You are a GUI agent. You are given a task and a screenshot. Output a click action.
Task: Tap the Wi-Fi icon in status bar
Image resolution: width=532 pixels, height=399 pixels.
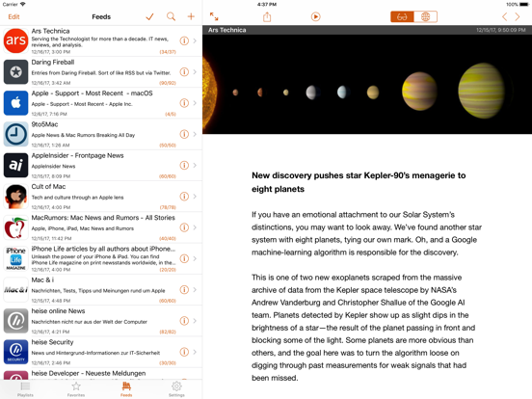(x=23, y=5)
